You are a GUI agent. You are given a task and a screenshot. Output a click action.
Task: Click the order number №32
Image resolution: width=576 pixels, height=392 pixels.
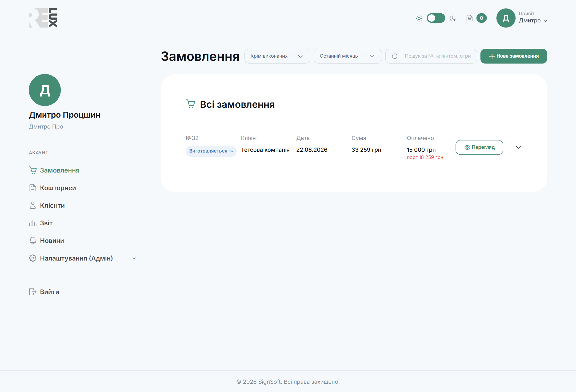coord(192,138)
